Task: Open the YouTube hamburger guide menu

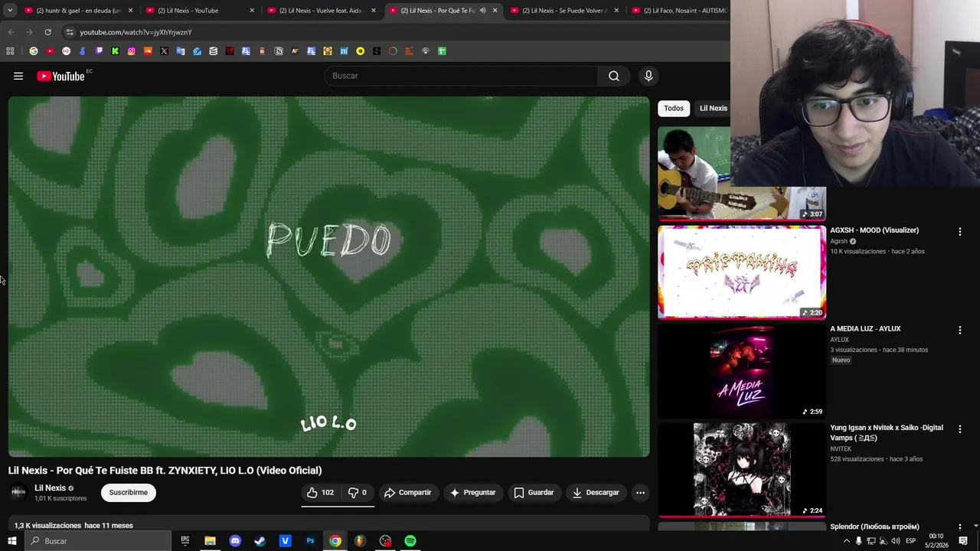Action: [x=18, y=76]
